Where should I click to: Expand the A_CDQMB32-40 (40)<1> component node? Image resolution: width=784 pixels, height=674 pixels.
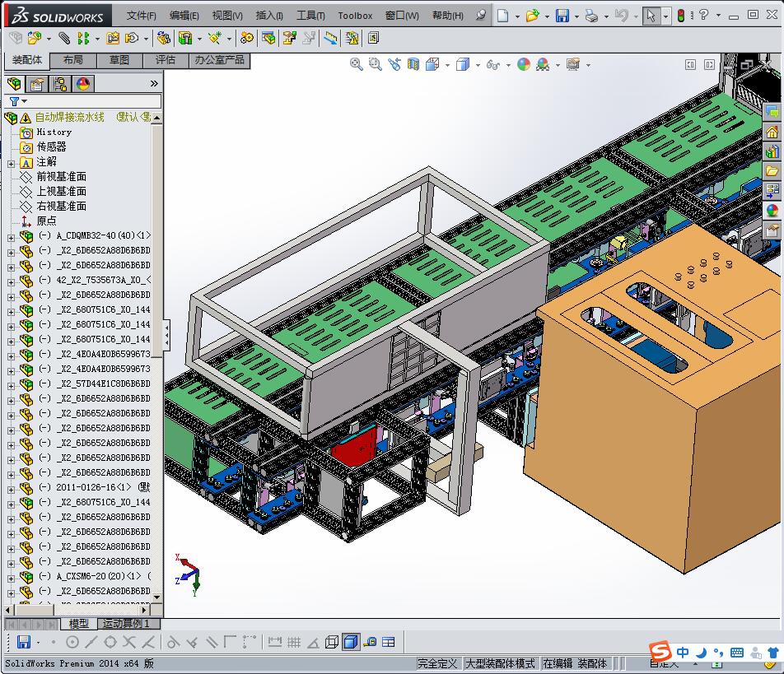click(x=11, y=238)
